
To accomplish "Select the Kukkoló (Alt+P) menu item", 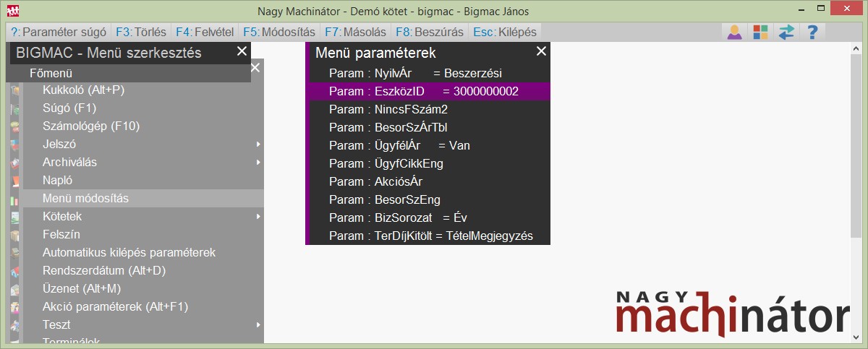I will click(x=142, y=90).
